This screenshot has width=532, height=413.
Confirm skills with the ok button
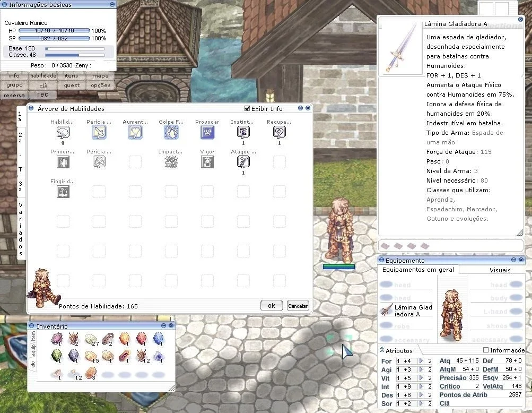point(272,306)
